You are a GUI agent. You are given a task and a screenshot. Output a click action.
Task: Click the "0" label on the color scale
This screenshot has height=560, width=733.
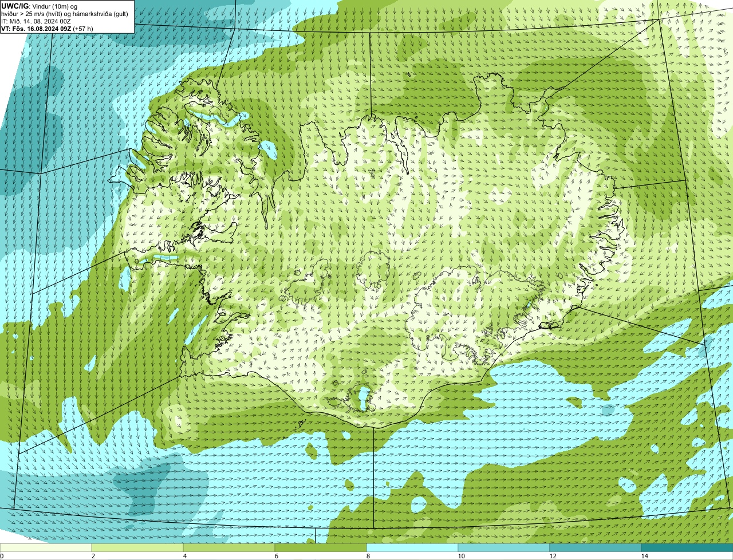coord(2,556)
